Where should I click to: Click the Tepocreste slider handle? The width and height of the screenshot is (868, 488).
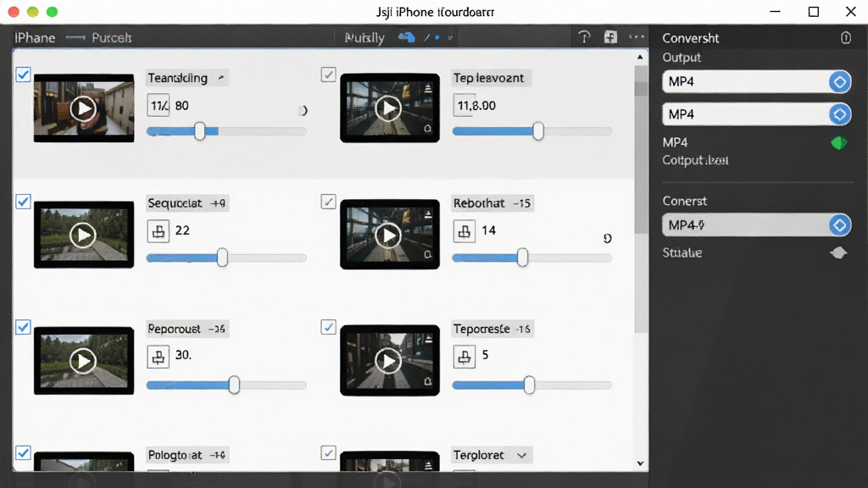[x=529, y=385]
